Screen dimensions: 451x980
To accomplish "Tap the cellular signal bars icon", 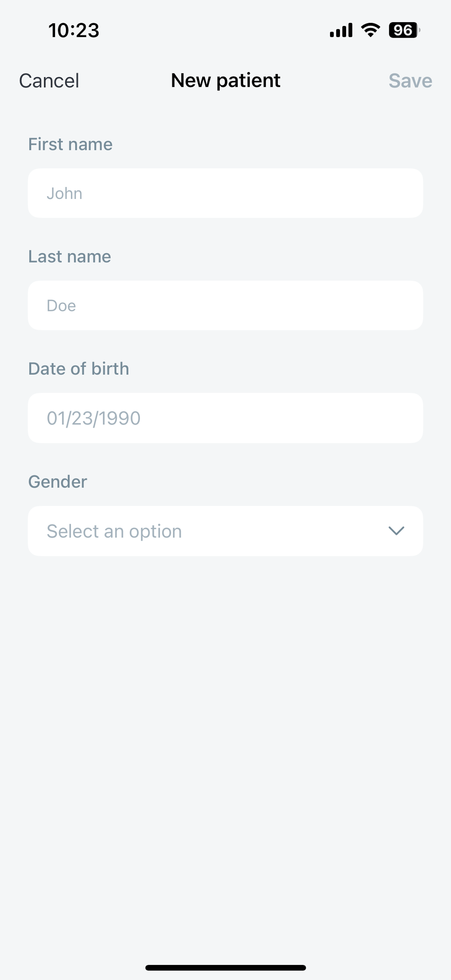I will pos(341,30).
